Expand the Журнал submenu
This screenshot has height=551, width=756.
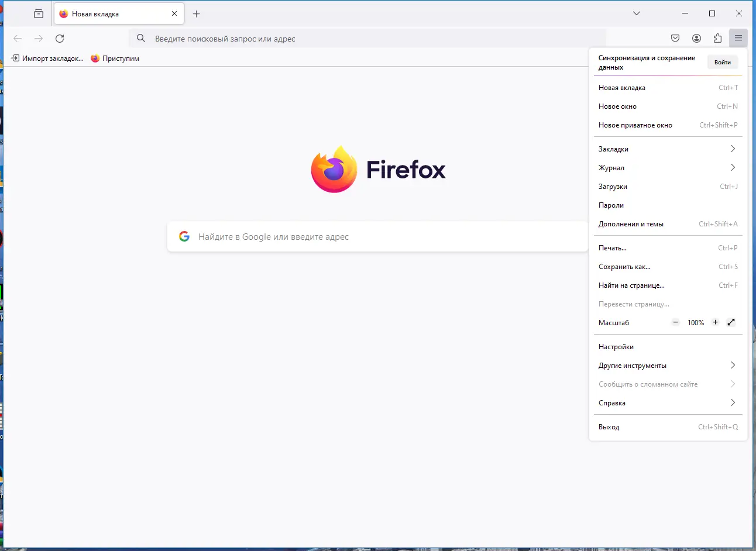668,168
